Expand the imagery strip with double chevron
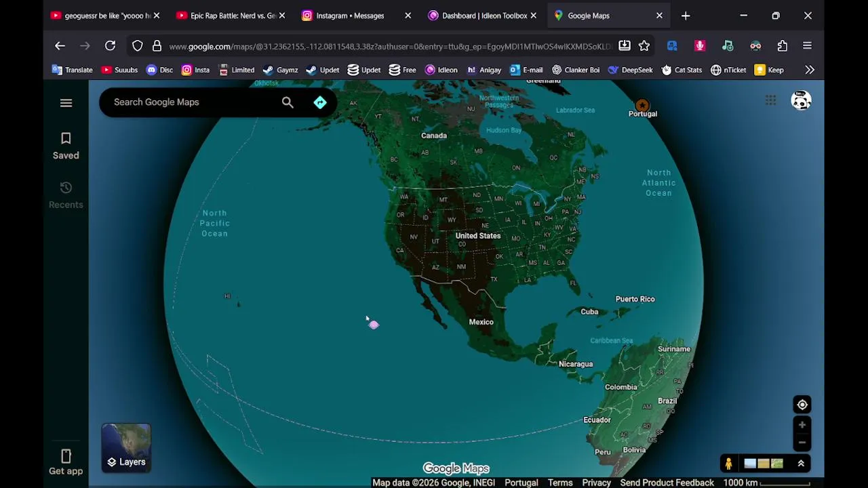 coord(801,464)
